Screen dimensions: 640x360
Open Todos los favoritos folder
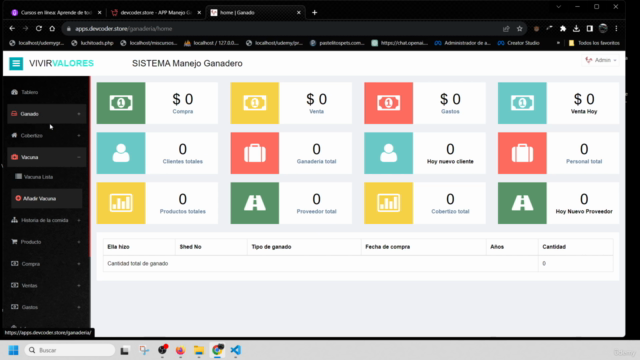pos(594,43)
